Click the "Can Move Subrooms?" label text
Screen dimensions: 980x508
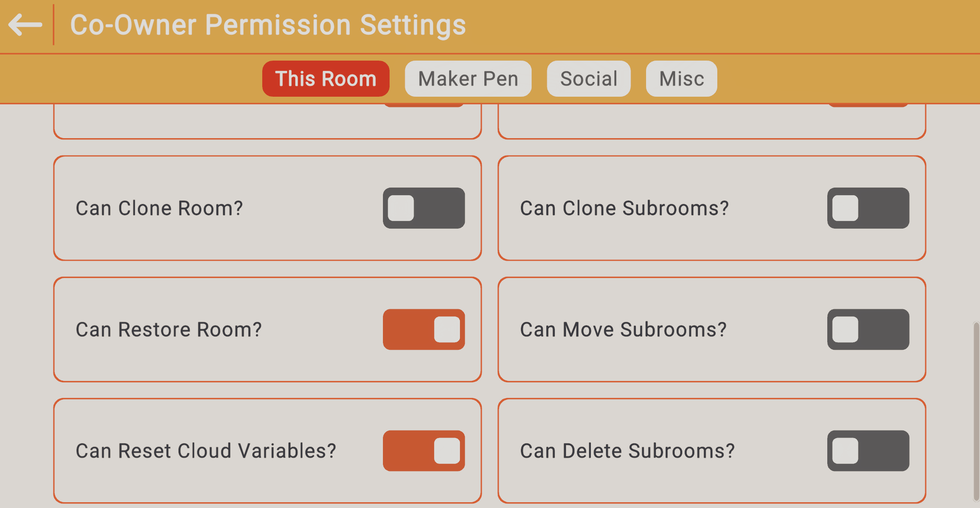click(623, 330)
